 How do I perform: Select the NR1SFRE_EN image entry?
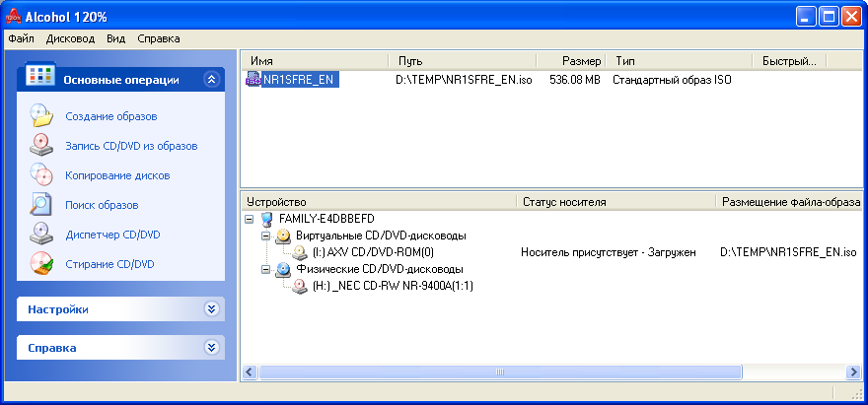pyautogui.click(x=298, y=80)
